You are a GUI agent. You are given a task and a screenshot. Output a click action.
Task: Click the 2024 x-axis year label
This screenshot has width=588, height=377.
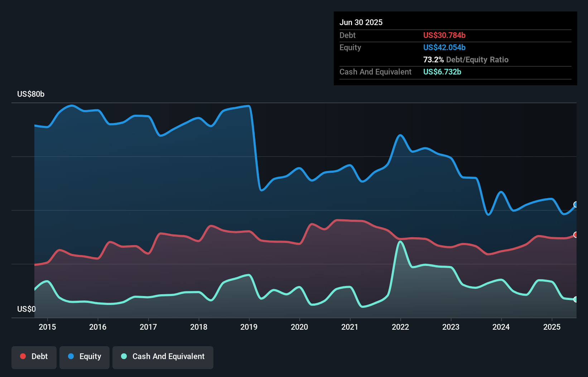pos(501,327)
